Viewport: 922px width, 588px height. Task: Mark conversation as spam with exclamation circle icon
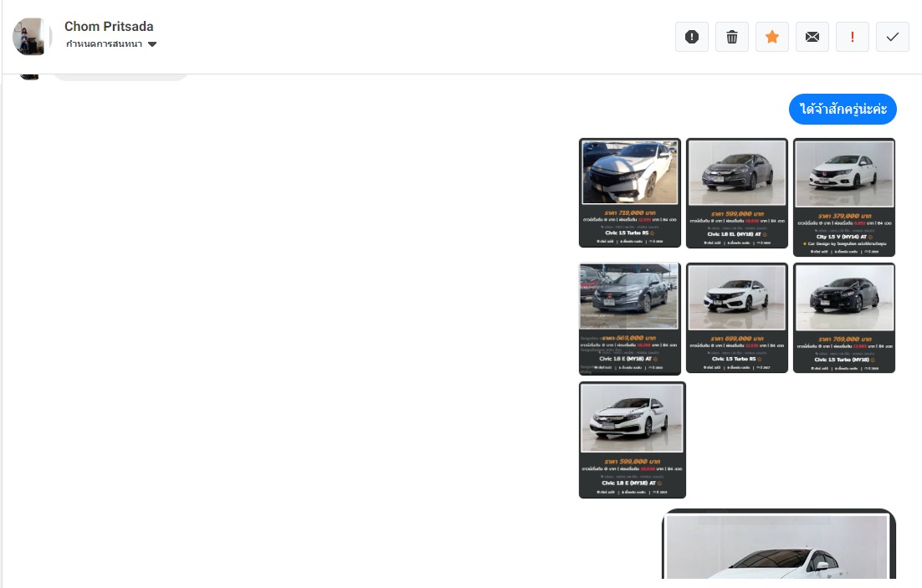pyautogui.click(x=691, y=37)
